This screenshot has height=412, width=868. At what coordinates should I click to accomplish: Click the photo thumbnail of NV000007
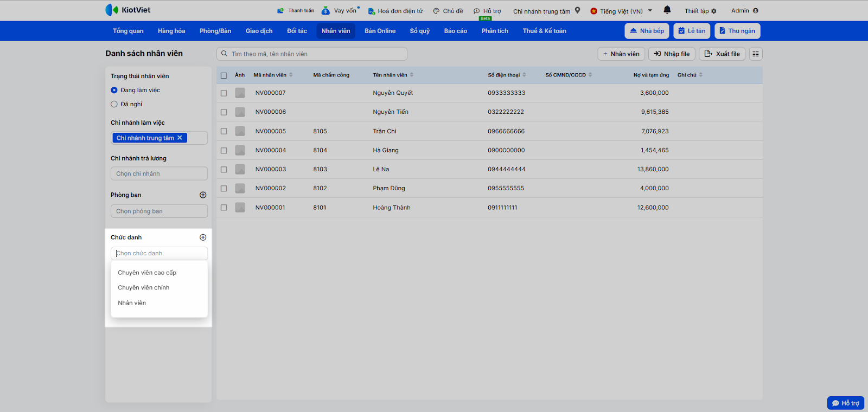(x=240, y=93)
